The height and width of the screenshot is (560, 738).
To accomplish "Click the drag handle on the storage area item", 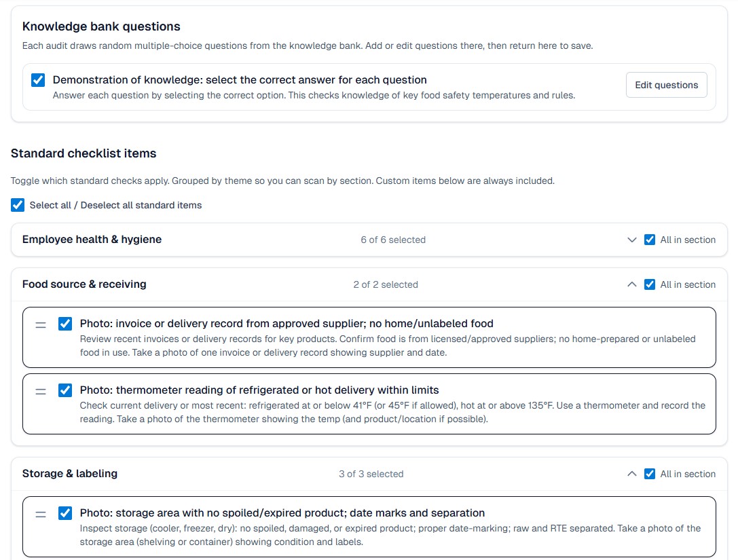I will coord(40,515).
